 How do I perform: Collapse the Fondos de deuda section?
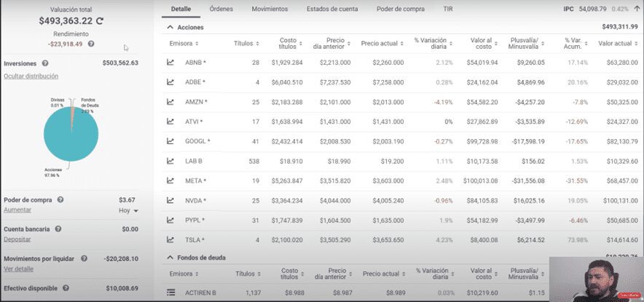[x=170, y=258]
